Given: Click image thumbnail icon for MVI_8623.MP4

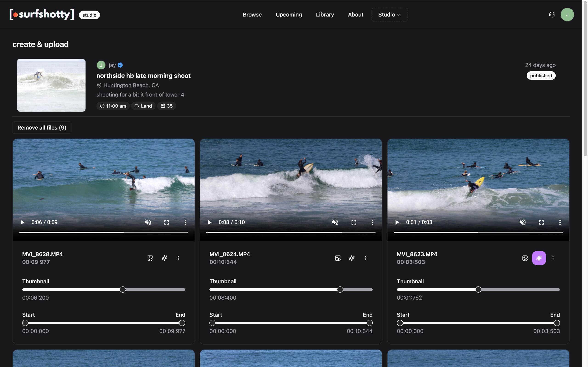Looking at the screenshot, I should click(x=525, y=258).
